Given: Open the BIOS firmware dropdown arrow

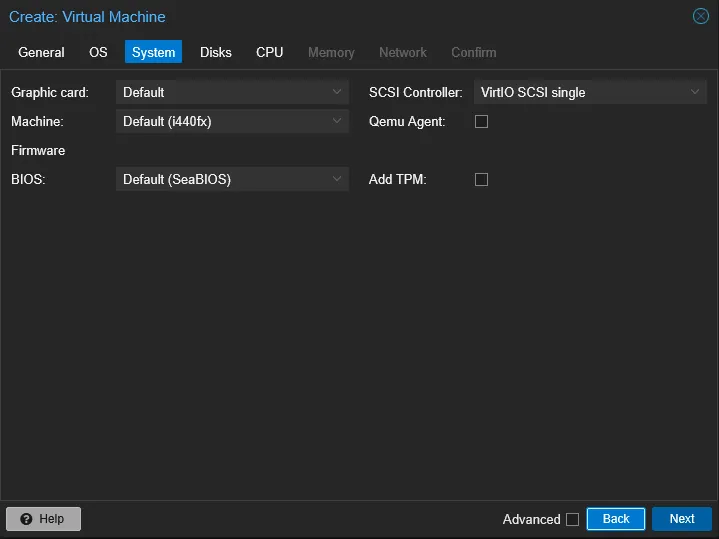Looking at the screenshot, I should click(337, 180).
